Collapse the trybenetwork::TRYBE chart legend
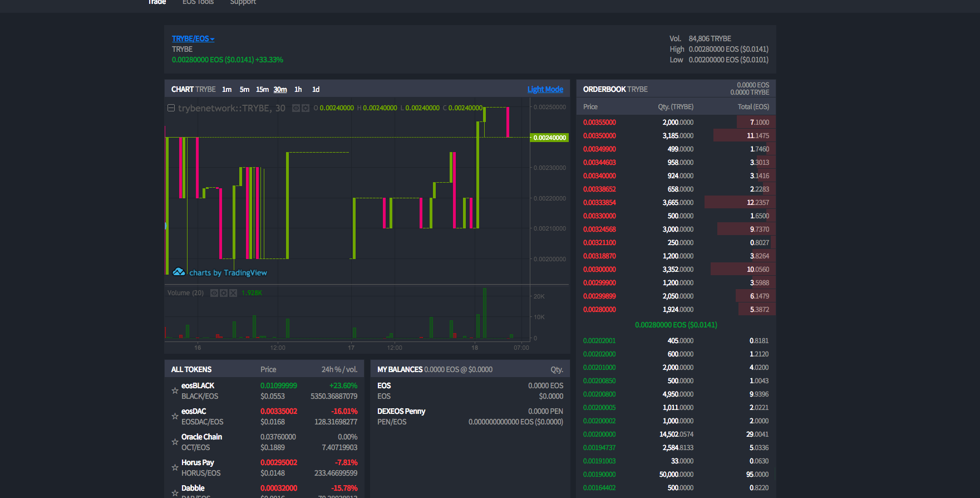The height and width of the screenshot is (498, 980). pos(171,108)
